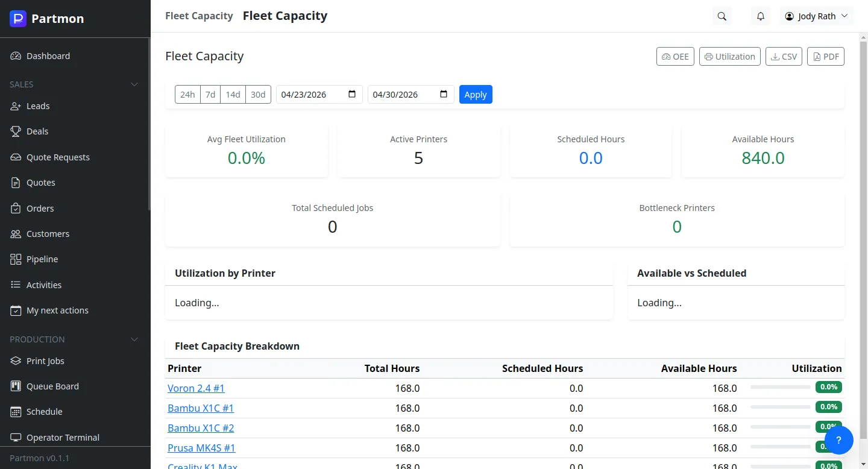Open Schedule in the sidebar
The height and width of the screenshot is (469, 868).
(75, 412)
